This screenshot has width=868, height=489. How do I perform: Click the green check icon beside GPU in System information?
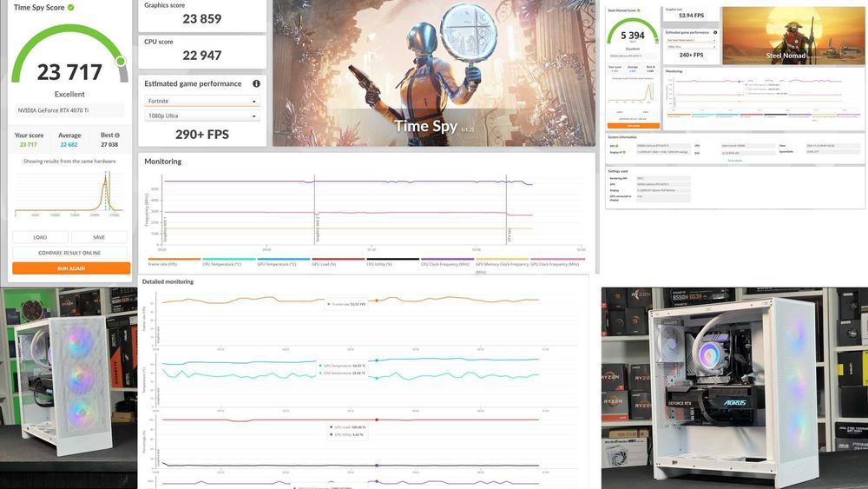(x=617, y=146)
